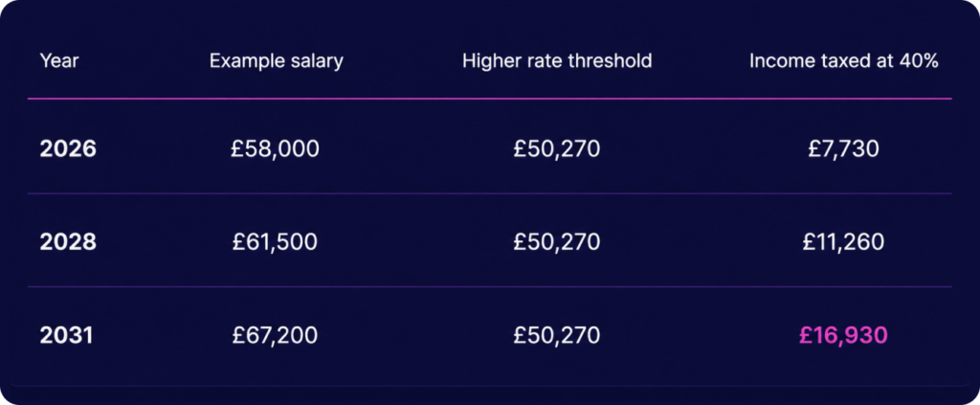Select the Example salary column header
Image resolution: width=980 pixels, height=405 pixels.
click(x=277, y=60)
